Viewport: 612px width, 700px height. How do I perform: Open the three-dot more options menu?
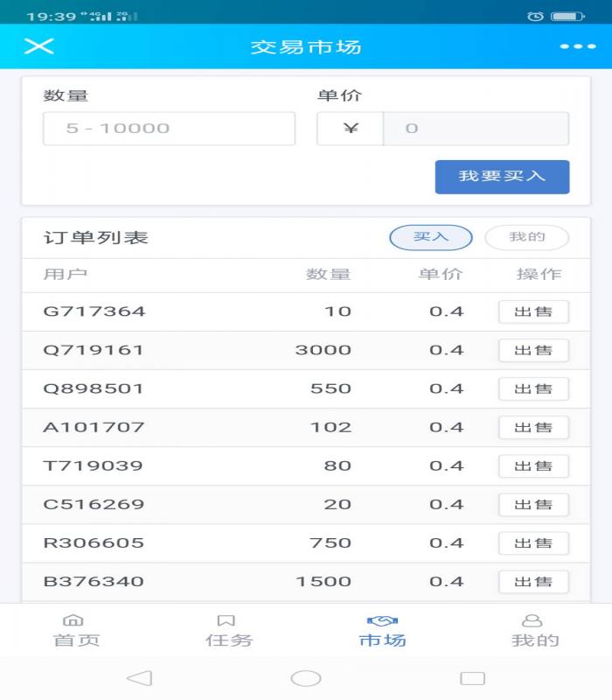pyautogui.click(x=577, y=46)
